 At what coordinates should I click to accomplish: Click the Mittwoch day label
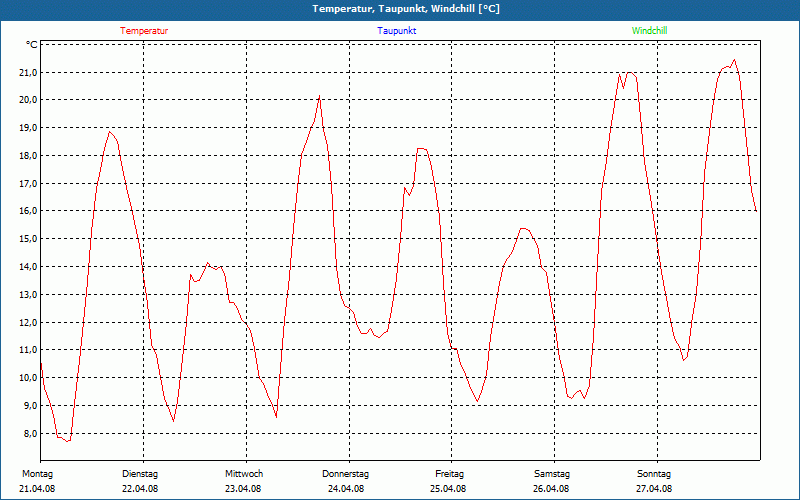click(x=244, y=474)
